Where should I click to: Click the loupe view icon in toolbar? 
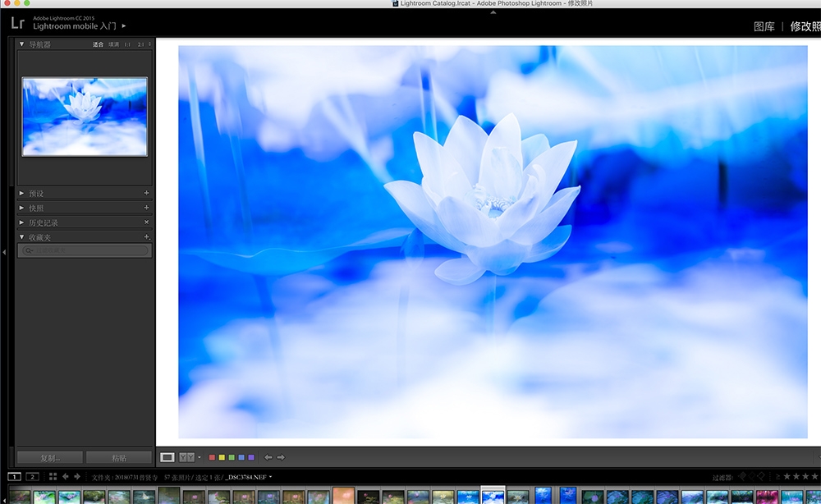pos(167,457)
